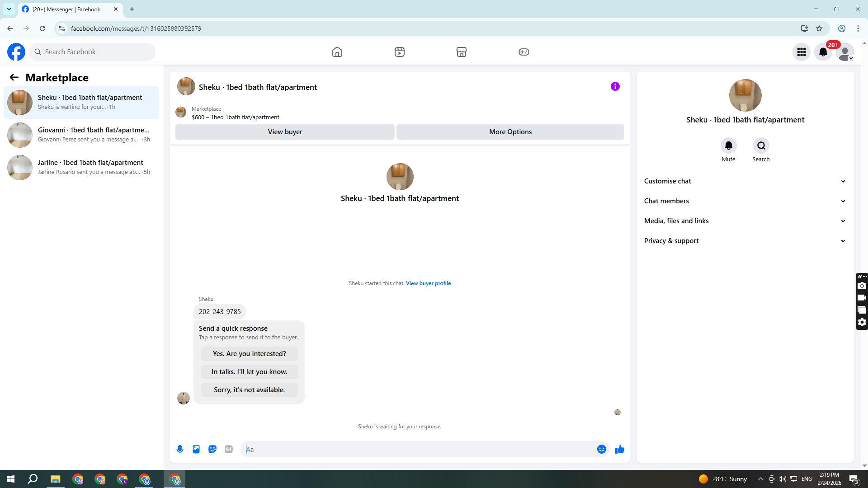This screenshot has width=868, height=488.
Task: Send a thumbs-up like
Action: coord(619,449)
